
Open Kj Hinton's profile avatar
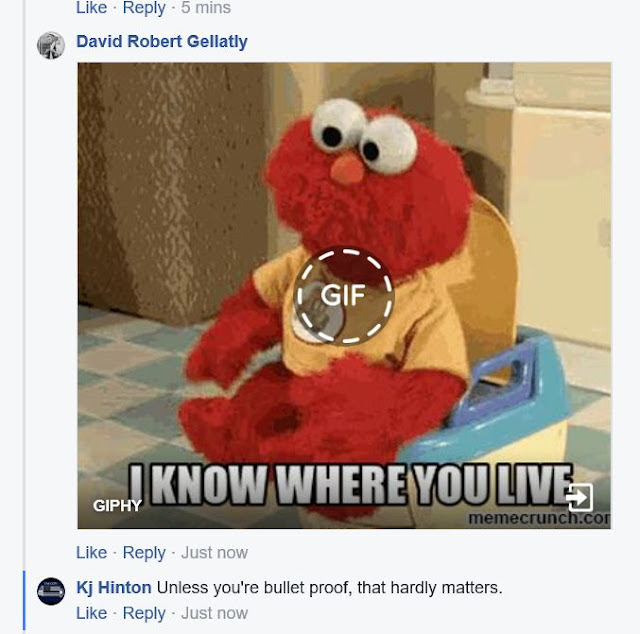[x=51, y=591]
